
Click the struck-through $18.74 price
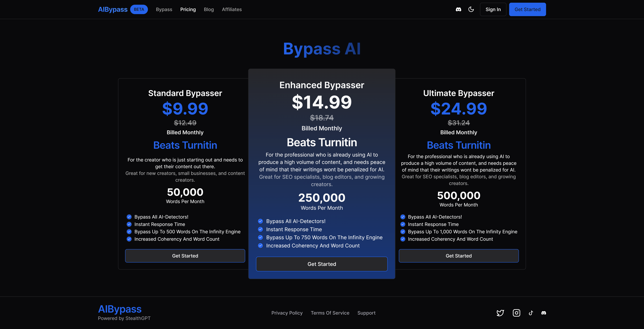pyautogui.click(x=322, y=118)
